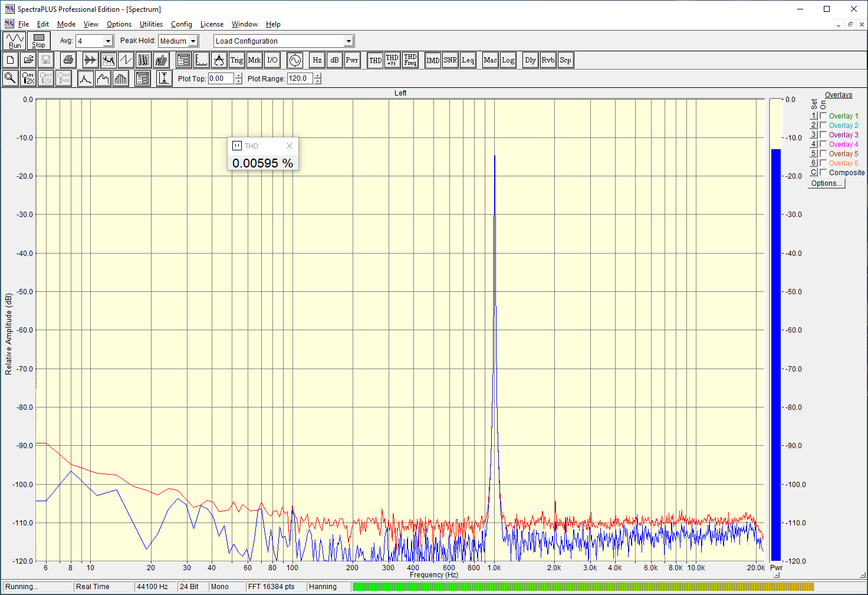Viewport: 868px width, 595px height.
Task: Click the Rvb reverberation button
Action: coord(548,60)
